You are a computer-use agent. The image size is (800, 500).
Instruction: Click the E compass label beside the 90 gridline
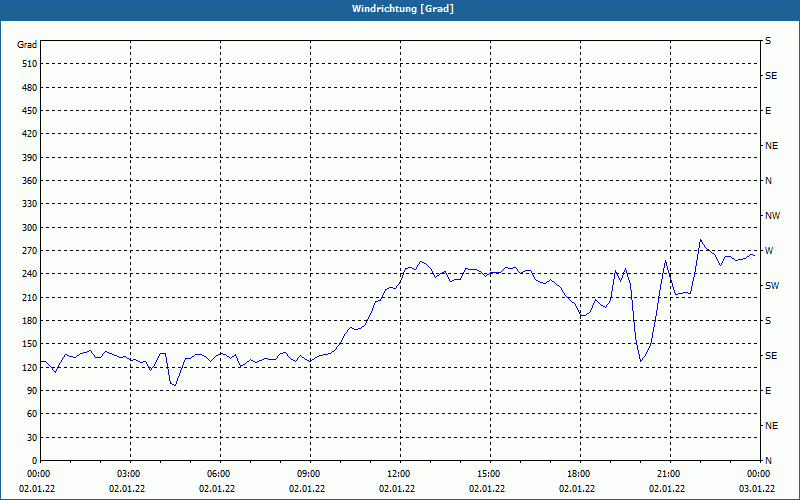(x=768, y=391)
